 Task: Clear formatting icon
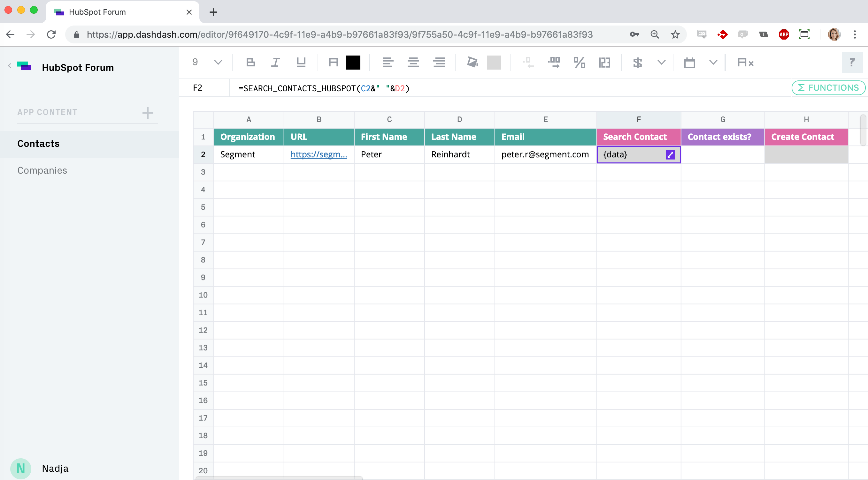[x=745, y=62]
